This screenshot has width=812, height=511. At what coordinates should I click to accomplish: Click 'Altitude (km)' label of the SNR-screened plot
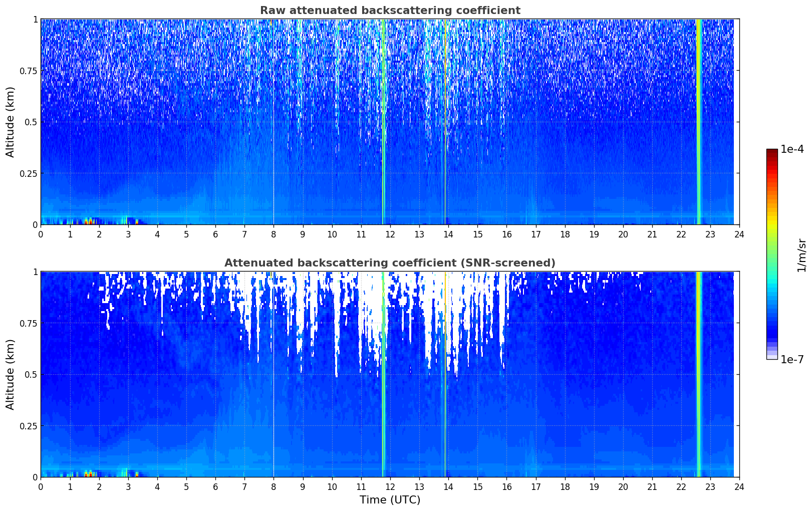pyautogui.click(x=11, y=374)
